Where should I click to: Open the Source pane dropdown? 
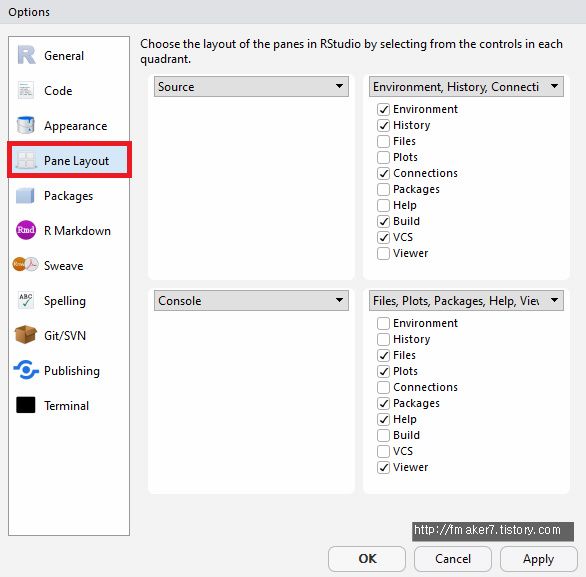pos(251,87)
